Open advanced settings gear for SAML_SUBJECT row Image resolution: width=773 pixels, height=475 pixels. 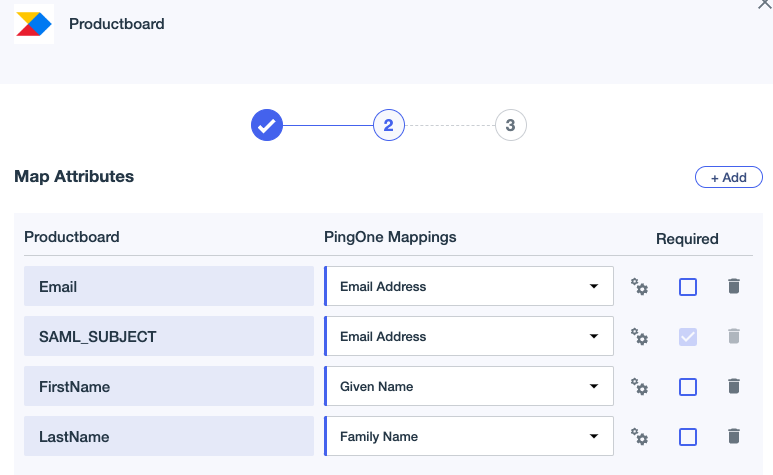[x=639, y=337]
